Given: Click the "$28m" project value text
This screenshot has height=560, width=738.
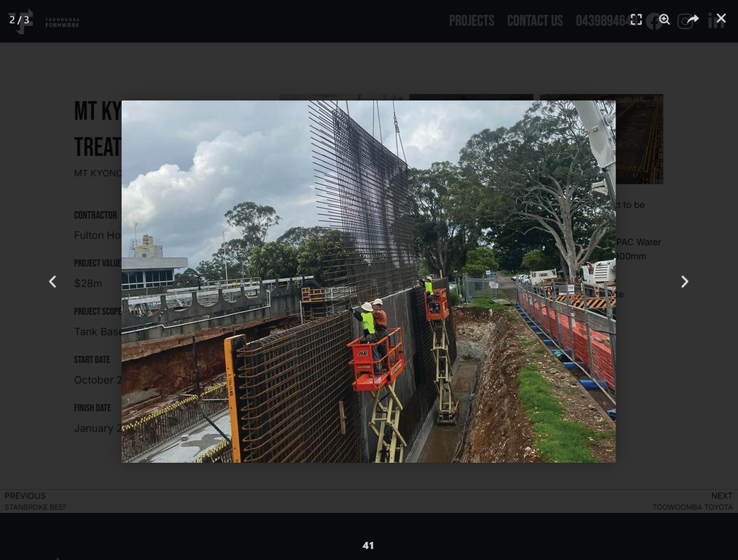Looking at the screenshot, I should click(88, 283).
